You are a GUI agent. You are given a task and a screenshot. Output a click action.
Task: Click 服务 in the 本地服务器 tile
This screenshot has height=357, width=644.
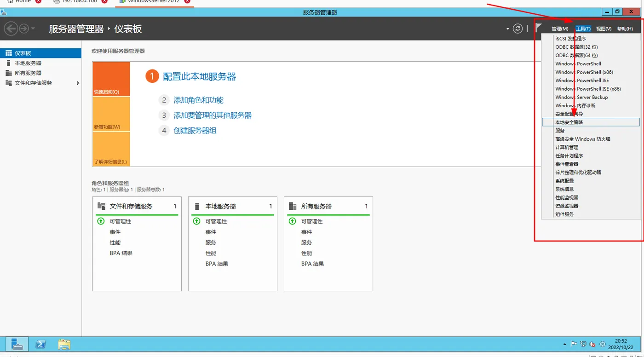pyautogui.click(x=211, y=242)
